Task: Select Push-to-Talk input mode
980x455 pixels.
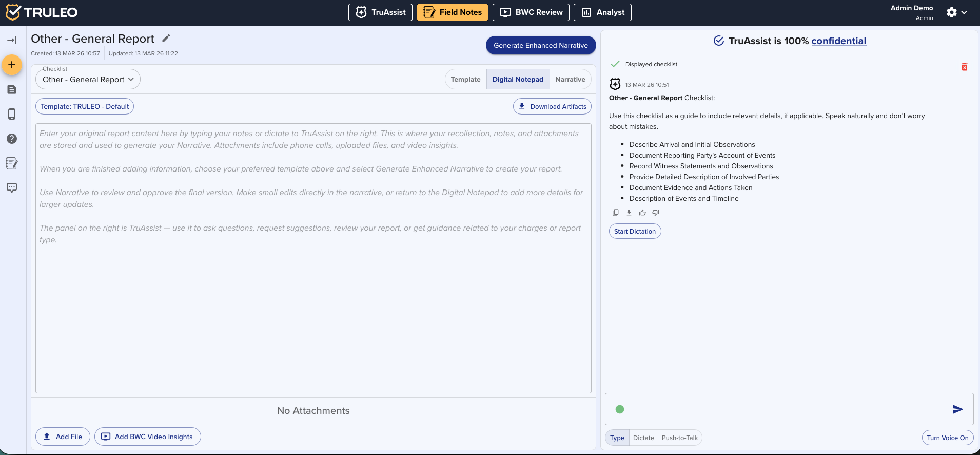Action: pos(679,438)
